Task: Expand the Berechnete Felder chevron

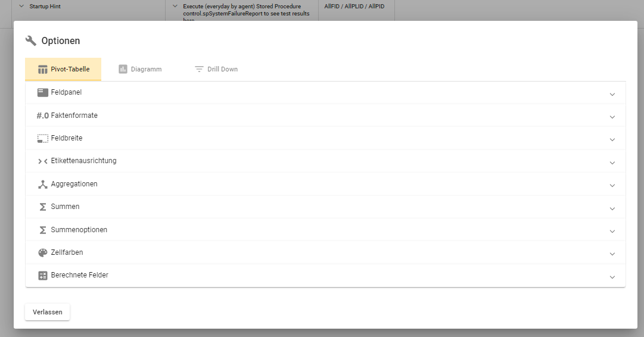Action: (612, 277)
